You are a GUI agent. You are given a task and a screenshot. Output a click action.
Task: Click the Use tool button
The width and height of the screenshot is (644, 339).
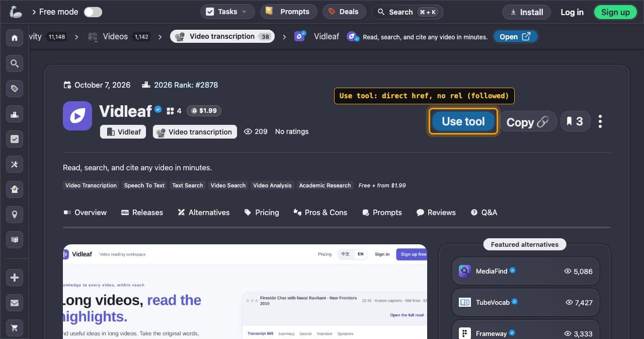(463, 121)
